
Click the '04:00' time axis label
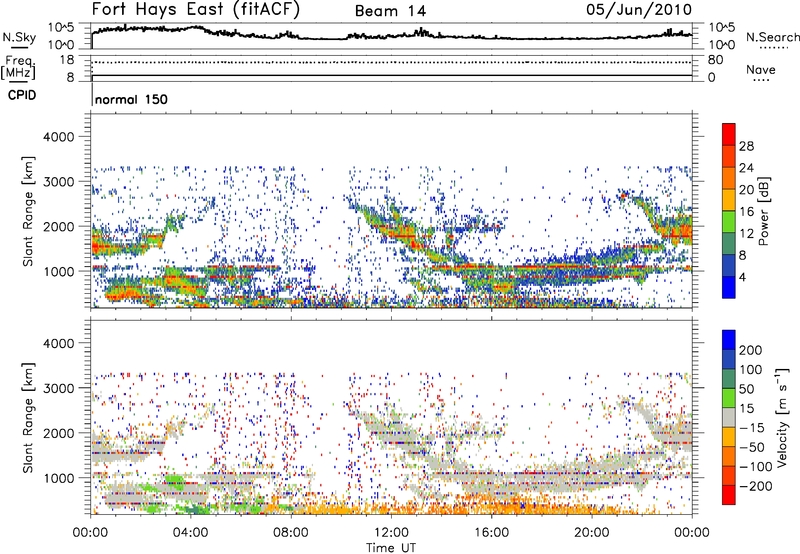pos(190,533)
